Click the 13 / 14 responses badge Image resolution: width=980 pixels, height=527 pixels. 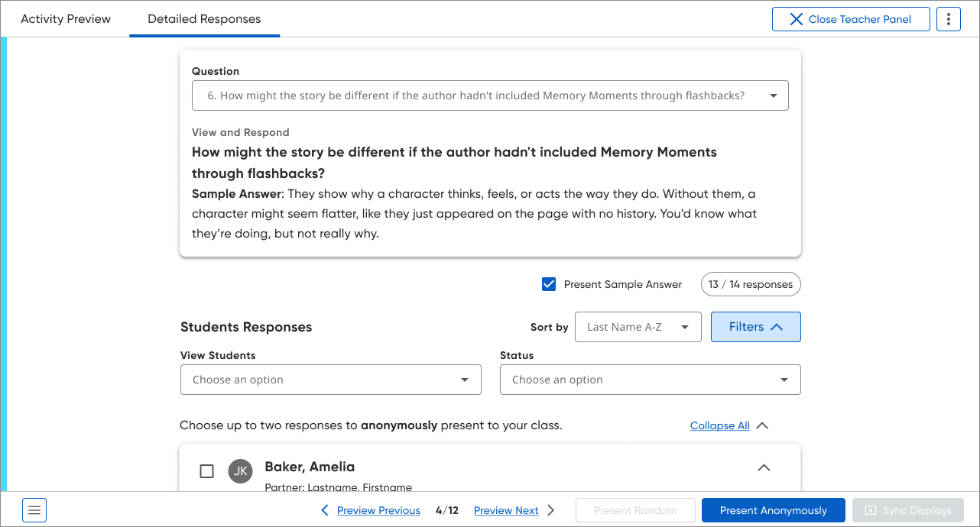[751, 284]
